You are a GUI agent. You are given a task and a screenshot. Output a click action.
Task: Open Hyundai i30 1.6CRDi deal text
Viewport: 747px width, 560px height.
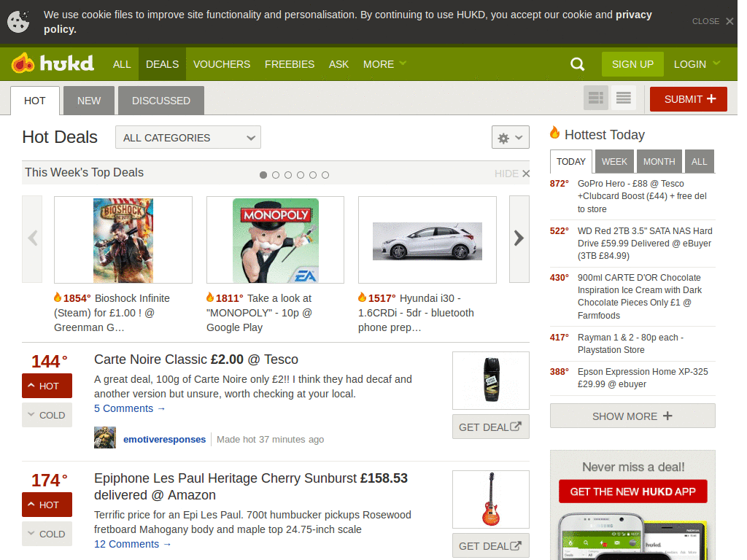pyautogui.click(x=417, y=313)
